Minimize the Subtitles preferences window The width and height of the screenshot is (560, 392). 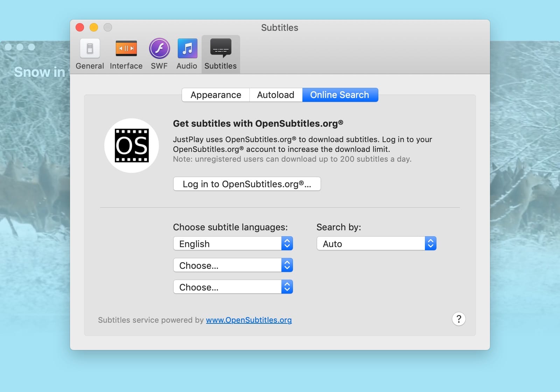tap(94, 27)
